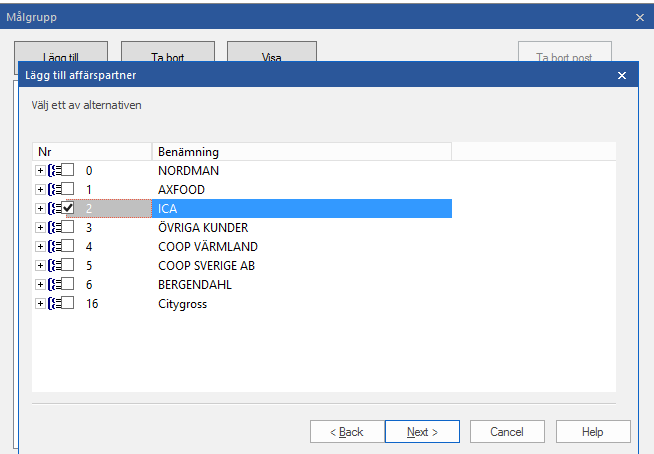Click Ta bort in Målgrupp window
This screenshot has width=654, height=454.
(x=168, y=52)
